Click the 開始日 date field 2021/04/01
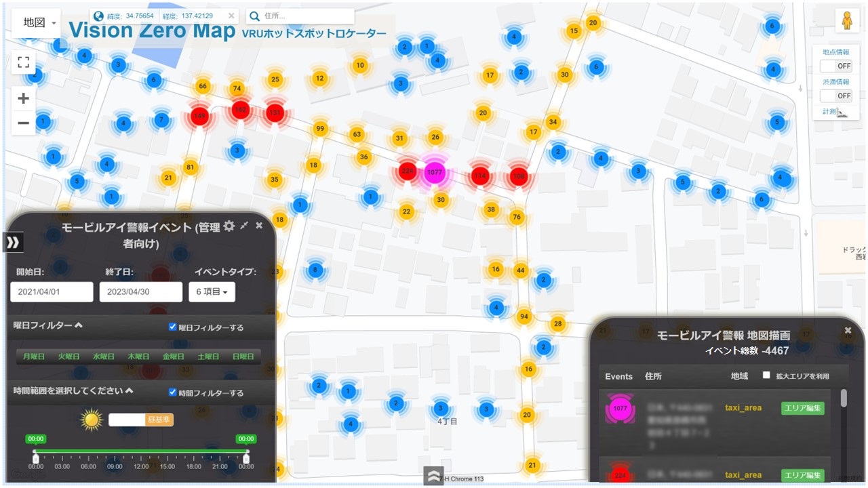The image size is (868, 488). coord(52,292)
